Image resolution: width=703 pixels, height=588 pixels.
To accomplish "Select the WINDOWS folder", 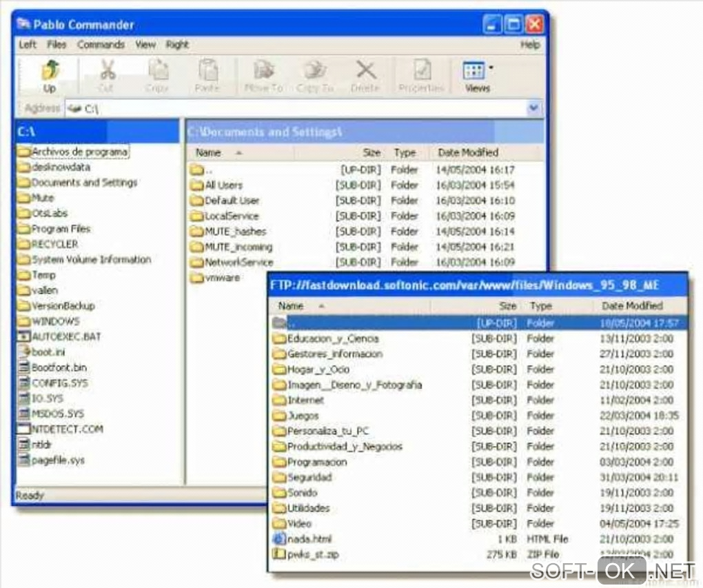I will (49, 321).
